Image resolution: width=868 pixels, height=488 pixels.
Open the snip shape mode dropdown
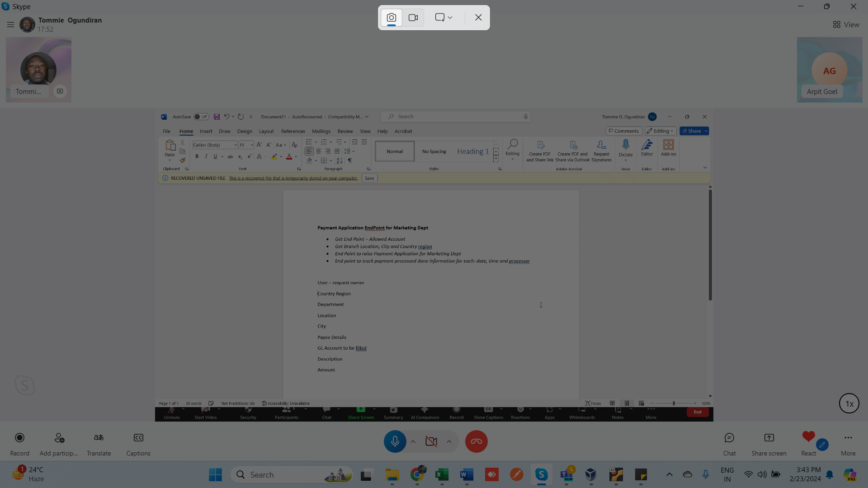tap(443, 18)
